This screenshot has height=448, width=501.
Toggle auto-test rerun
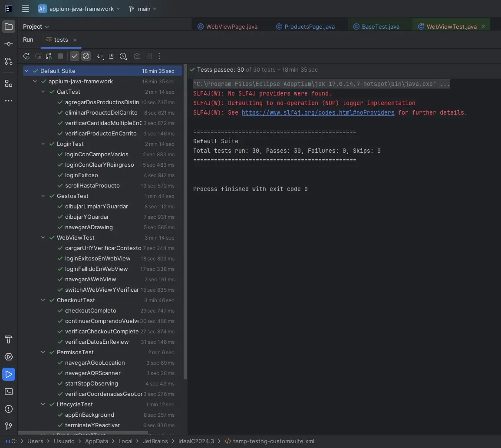pyautogui.click(x=49, y=56)
